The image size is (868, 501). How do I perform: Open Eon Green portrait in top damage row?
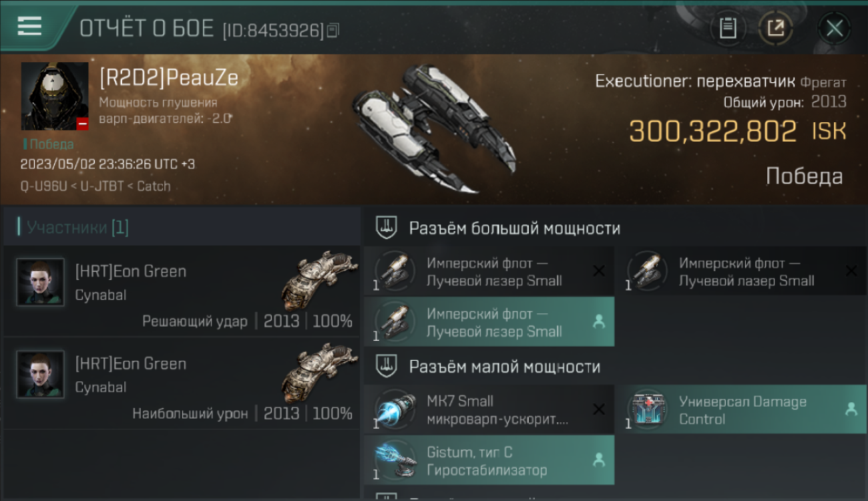pos(40,374)
